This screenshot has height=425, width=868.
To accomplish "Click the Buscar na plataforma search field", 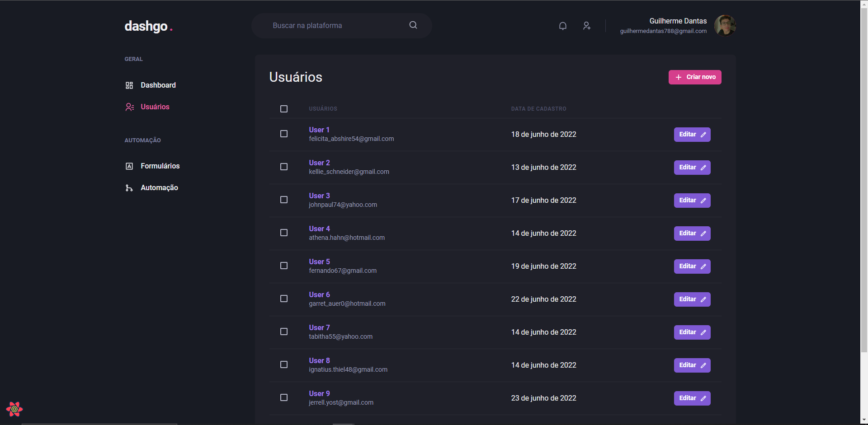I will point(335,25).
